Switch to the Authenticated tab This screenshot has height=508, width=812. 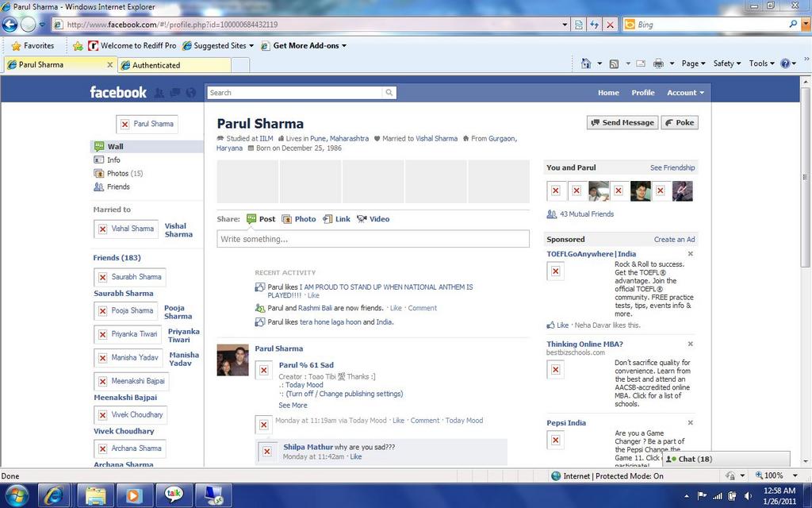click(x=156, y=65)
